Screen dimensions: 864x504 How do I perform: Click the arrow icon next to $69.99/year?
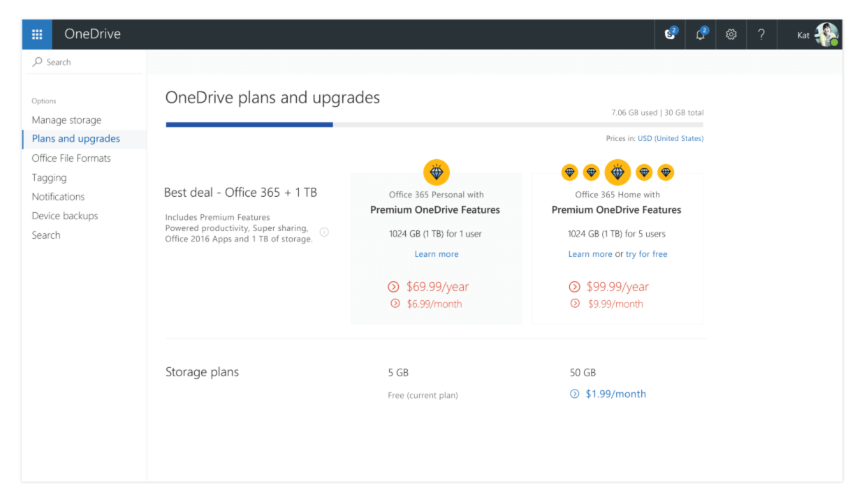(393, 287)
